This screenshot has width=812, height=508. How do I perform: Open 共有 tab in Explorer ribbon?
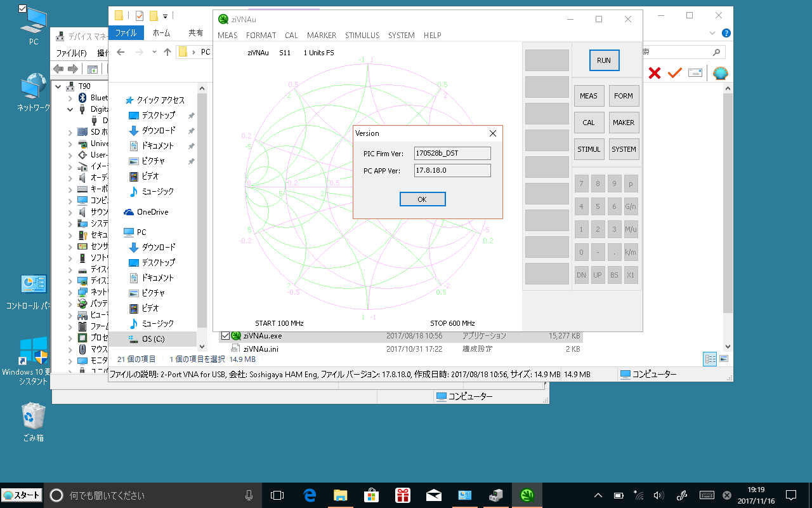point(196,33)
